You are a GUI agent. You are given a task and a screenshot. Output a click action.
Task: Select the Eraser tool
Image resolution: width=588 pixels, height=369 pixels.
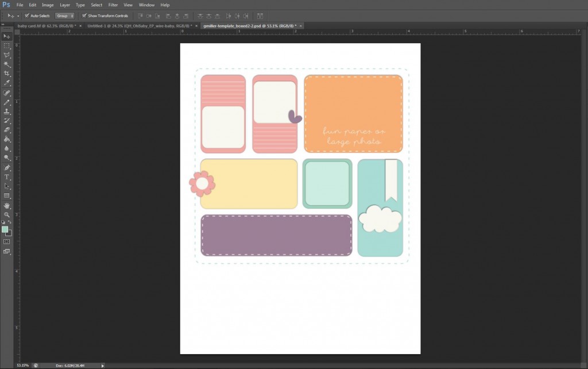(x=7, y=130)
